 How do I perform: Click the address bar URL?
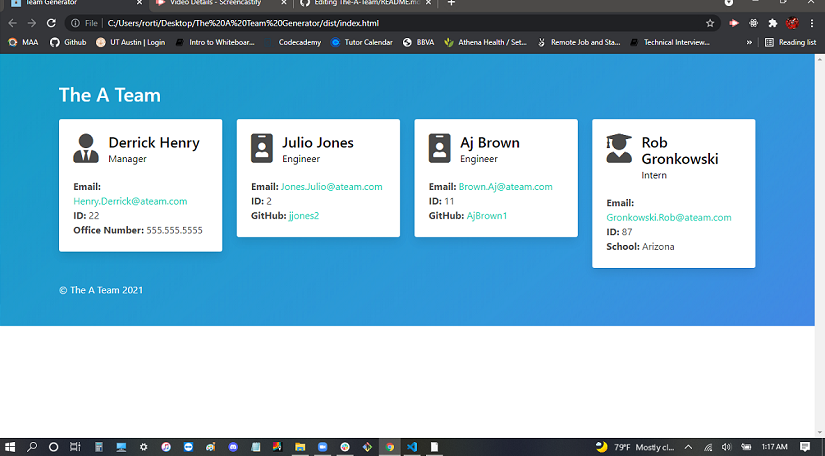243,23
